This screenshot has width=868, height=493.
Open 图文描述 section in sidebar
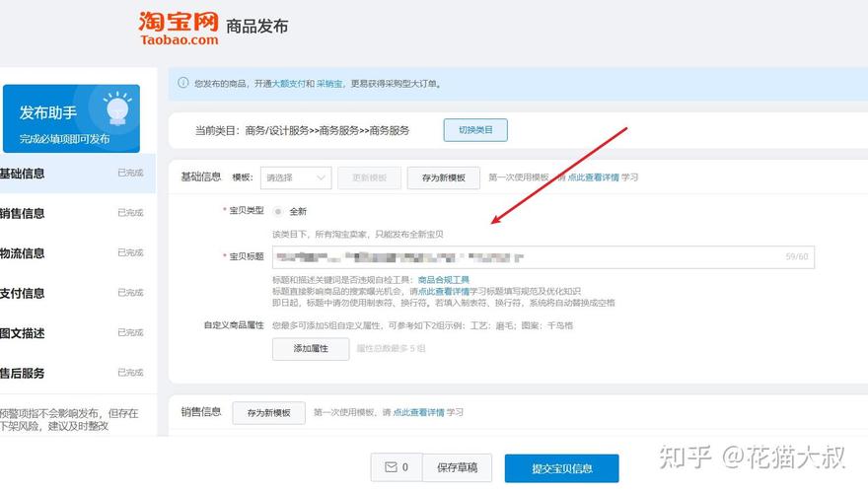coord(24,333)
